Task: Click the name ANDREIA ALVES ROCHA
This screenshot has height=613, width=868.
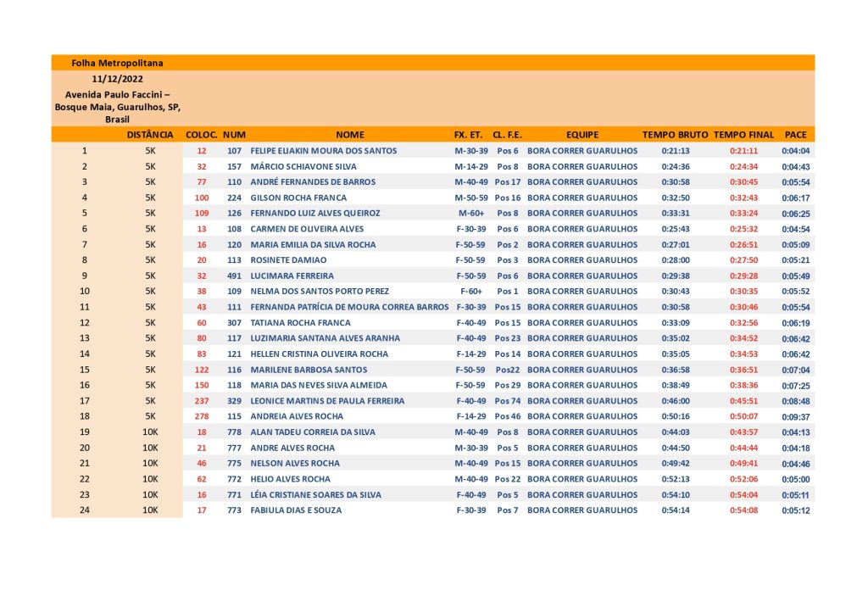Action: [x=297, y=416]
